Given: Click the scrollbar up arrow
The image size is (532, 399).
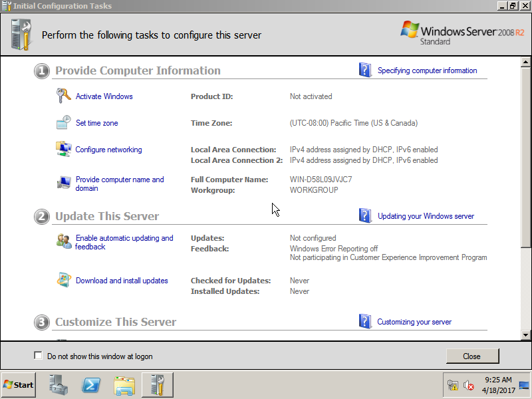Looking at the screenshot, I should pos(525,62).
